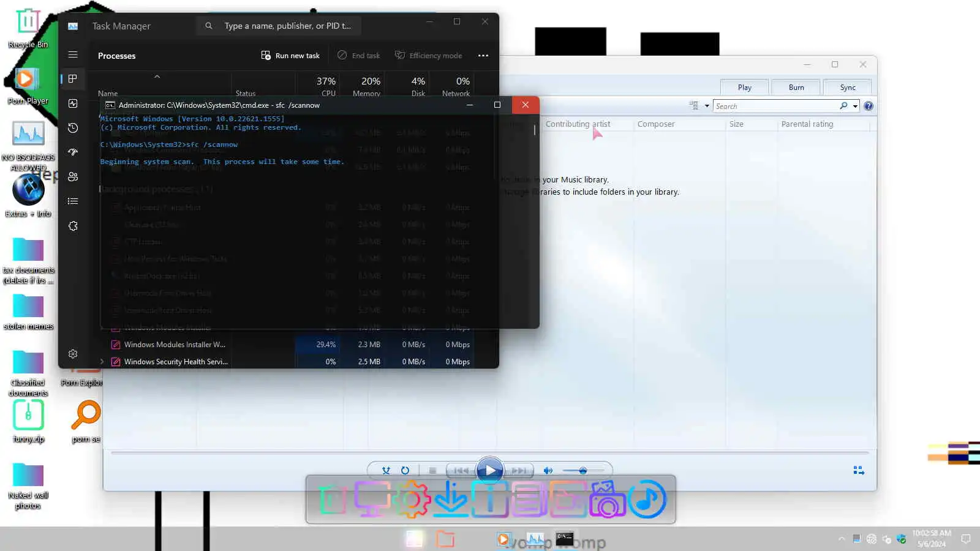Sort processes by Disk column
This screenshot has height=551, width=980.
pyautogui.click(x=418, y=86)
